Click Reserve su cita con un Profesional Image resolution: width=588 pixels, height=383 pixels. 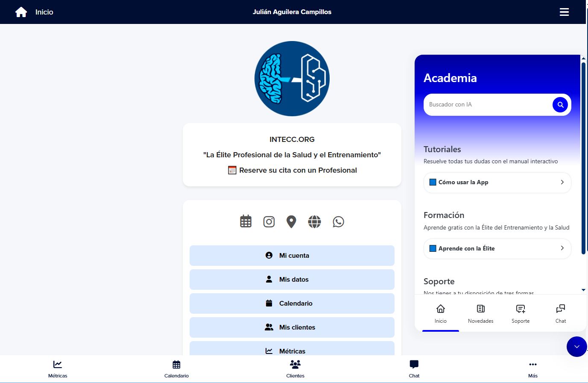pos(293,170)
